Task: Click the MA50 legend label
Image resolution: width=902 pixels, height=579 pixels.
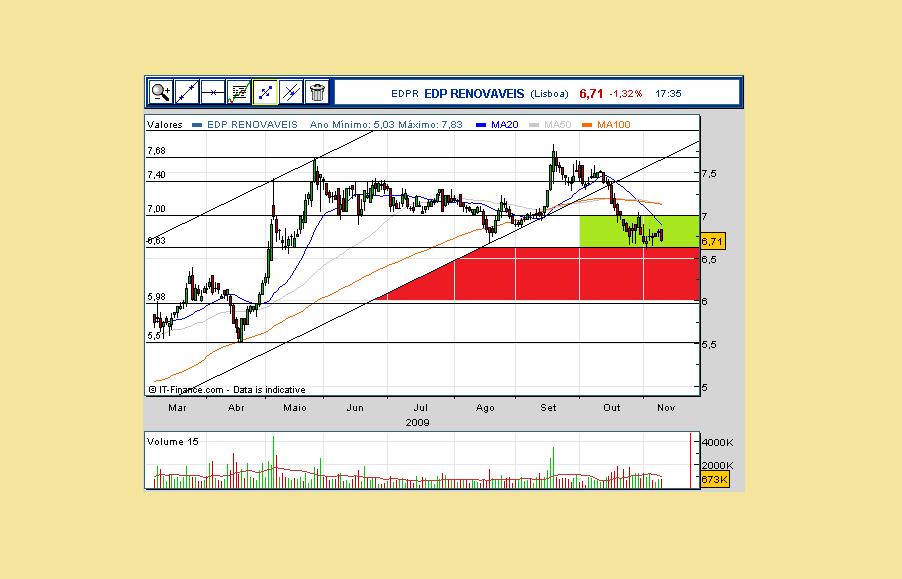Action: [557, 124]
